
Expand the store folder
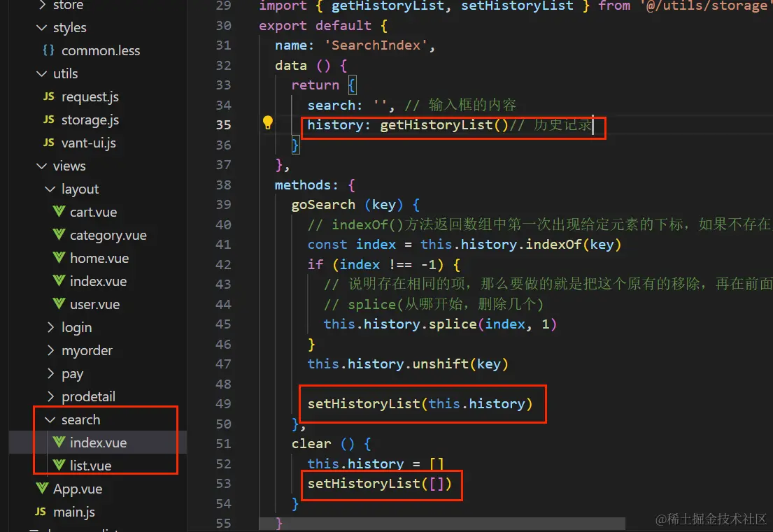pos(42,6)
